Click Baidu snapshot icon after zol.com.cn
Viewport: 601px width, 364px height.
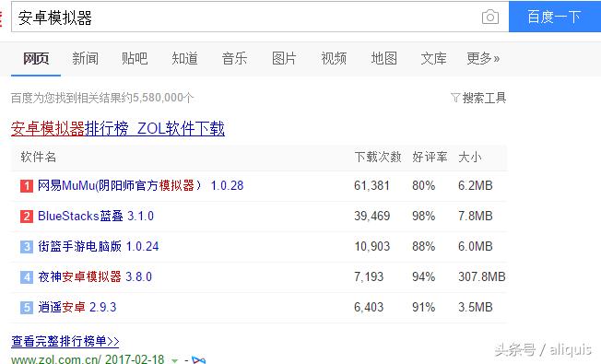point(198,360)
